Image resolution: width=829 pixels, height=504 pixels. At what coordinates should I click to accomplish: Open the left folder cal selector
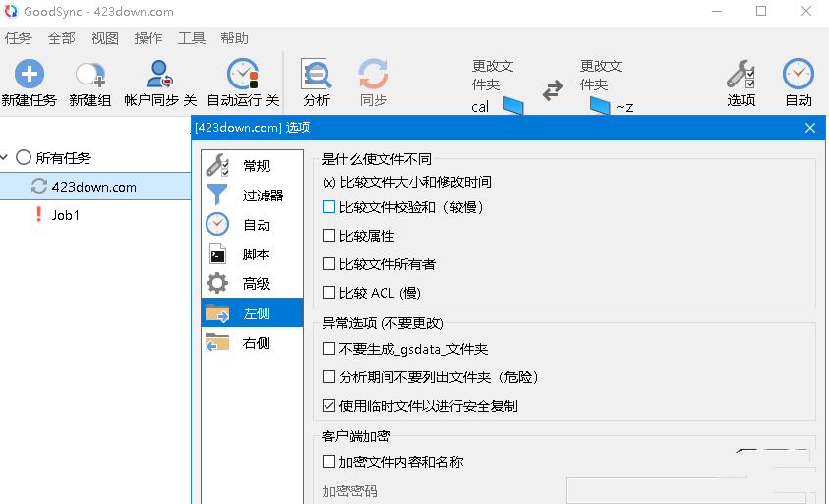[x=513, y=106]
